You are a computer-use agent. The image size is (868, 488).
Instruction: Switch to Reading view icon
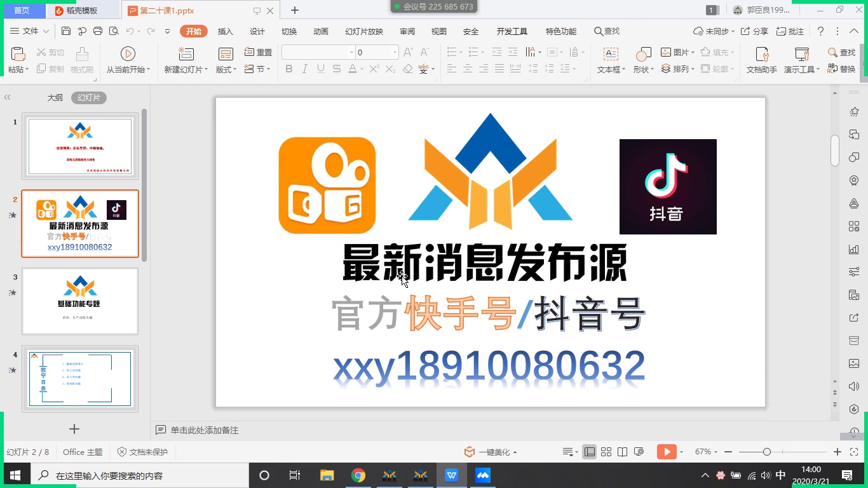(x=623, y=452)
